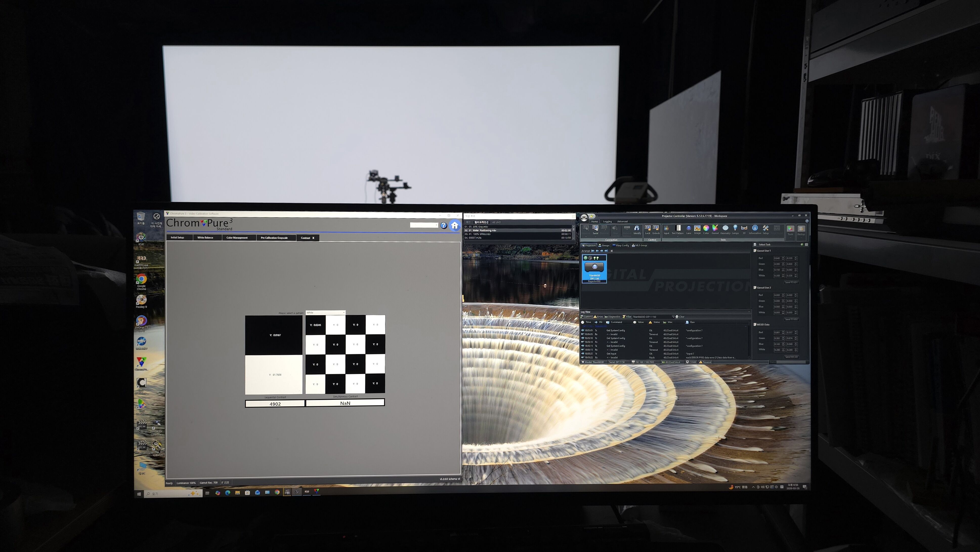
Task: Toggle the Errors log filter
Action: 599,317
